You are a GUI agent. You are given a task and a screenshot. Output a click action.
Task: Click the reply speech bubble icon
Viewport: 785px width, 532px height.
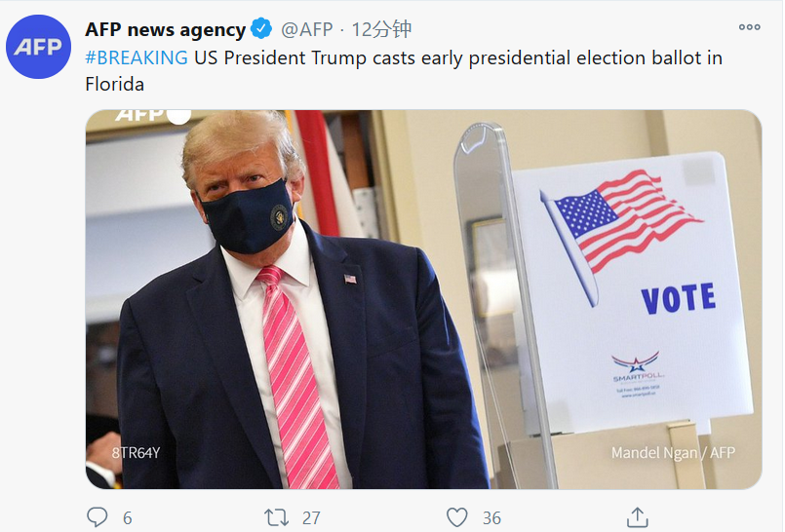click(x=98, y=516)
